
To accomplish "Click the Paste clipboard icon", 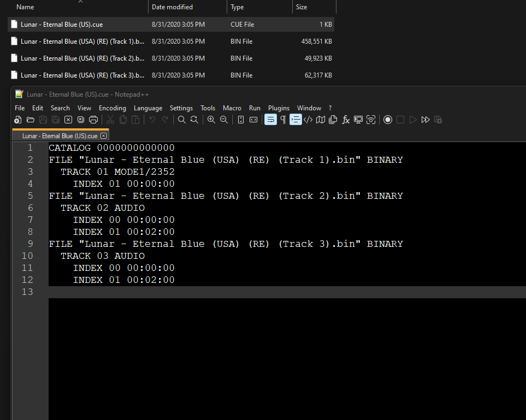I will pos(135,120).
